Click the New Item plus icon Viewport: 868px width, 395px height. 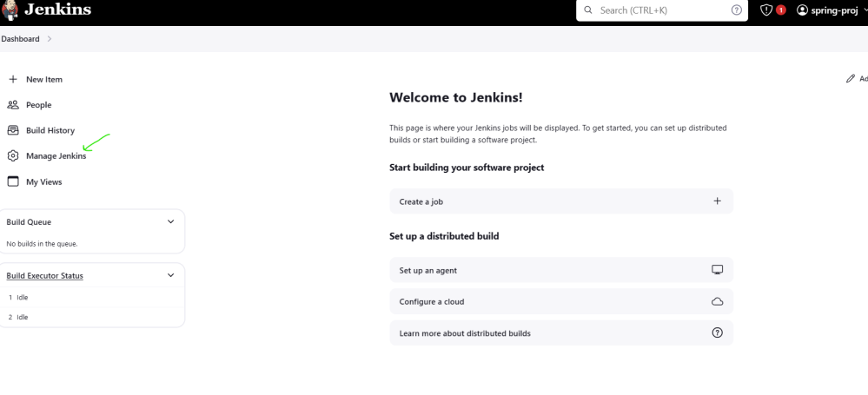pos(12,79)
